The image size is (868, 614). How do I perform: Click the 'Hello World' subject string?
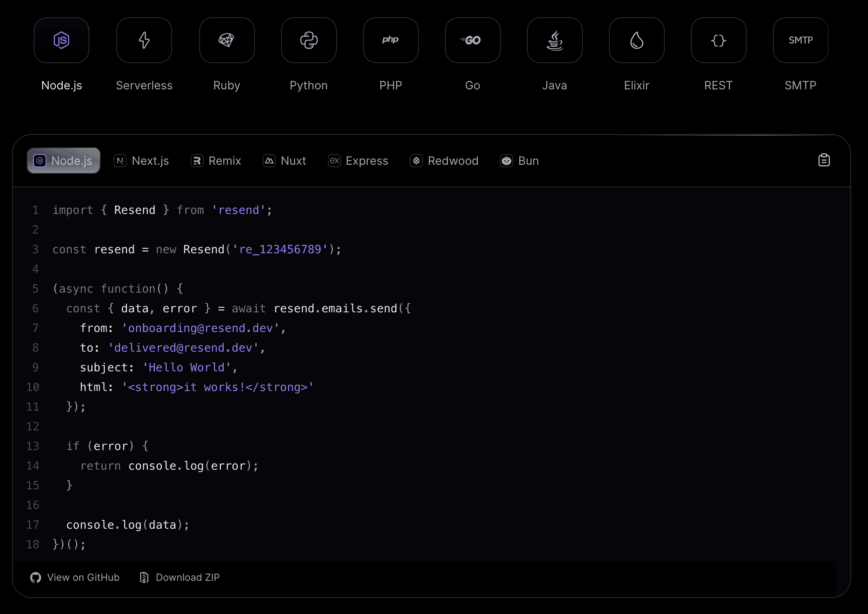pyautogui.click(x=186, y=368)
